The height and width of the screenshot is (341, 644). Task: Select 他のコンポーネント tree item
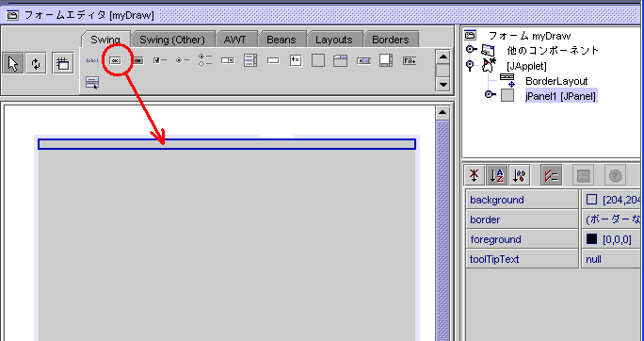[553, 51]
